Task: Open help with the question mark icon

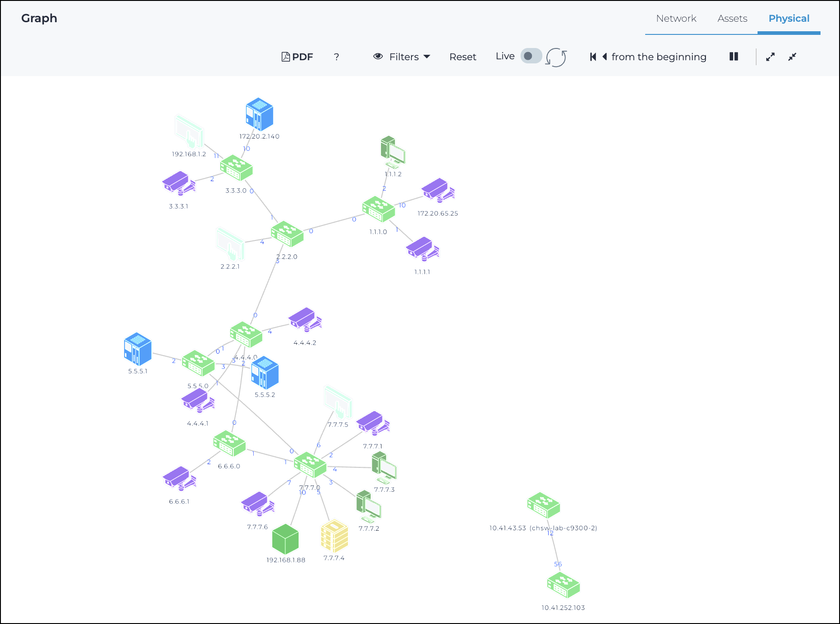Action: [x=336, y=57]
